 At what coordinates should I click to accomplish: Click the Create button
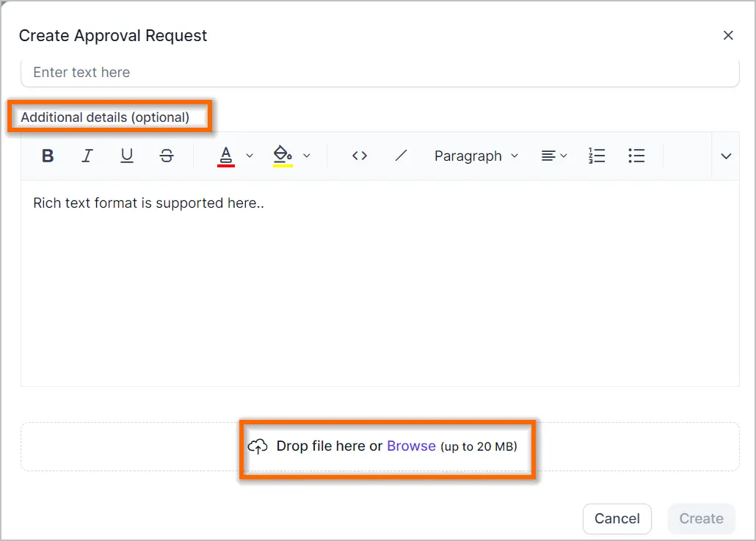click(702, 519)
